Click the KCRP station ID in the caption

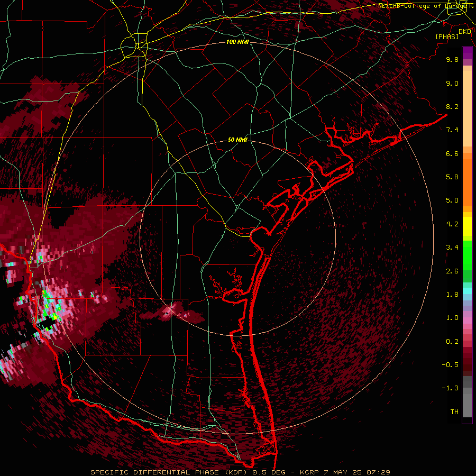tap(309, 472)
